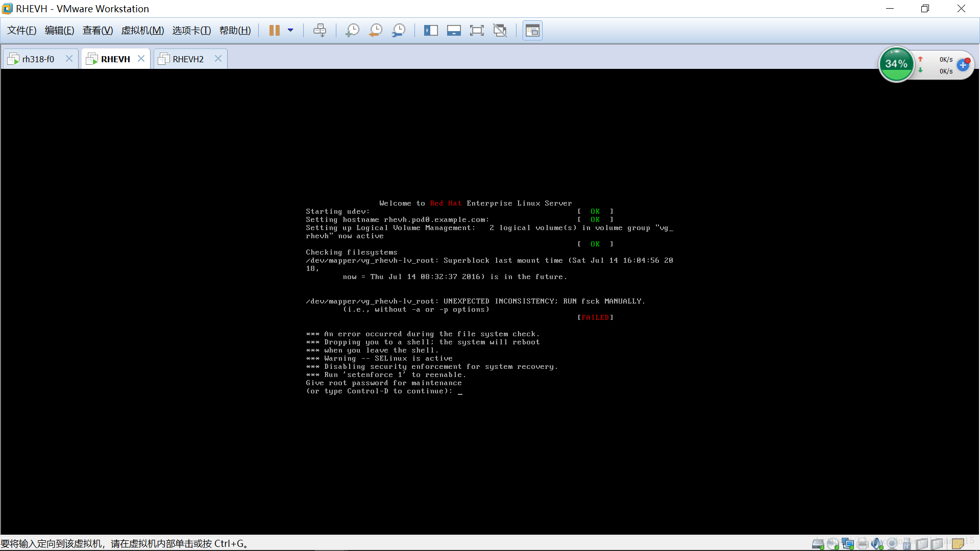Screen dimensions: 980x551
Task: Click the 'Welcome to Red Hat' line
Action: [475, 203]
